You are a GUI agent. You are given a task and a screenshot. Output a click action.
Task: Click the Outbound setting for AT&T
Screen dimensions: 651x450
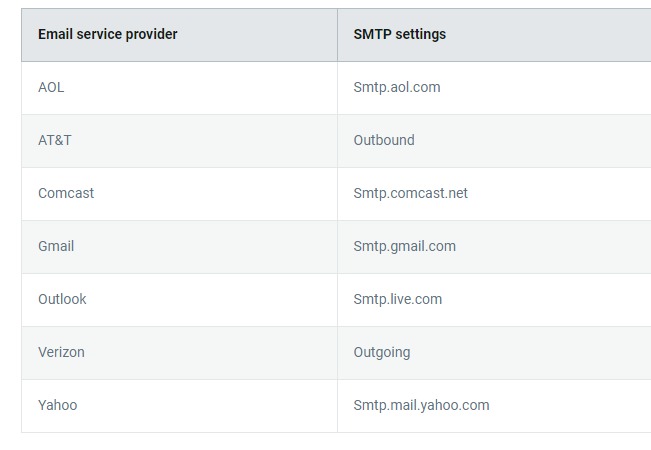coord(384,140)
